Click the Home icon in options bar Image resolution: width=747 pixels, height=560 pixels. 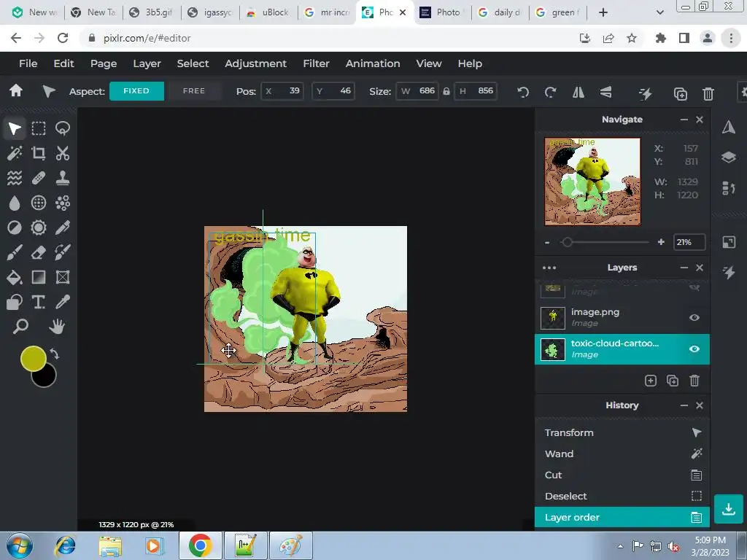pos(16,90)
